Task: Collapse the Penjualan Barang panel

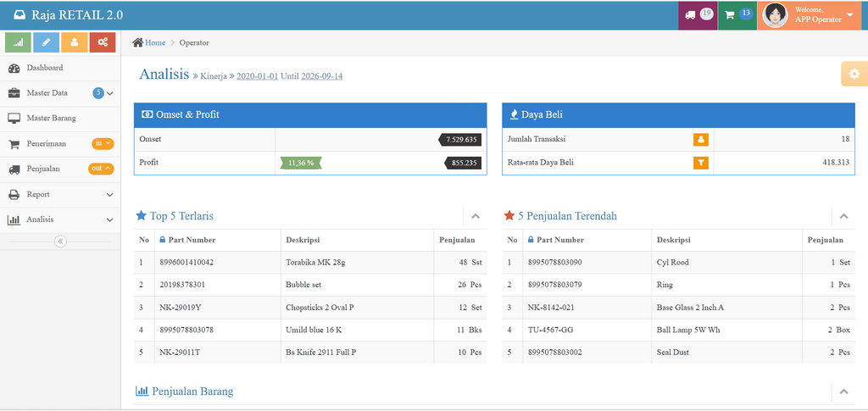Action: [x=843, y=392]
